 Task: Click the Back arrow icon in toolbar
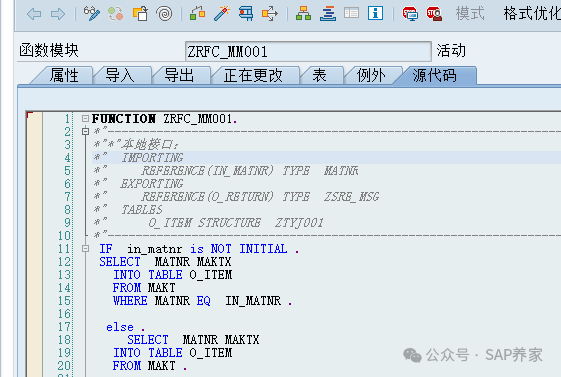(34, 14)
